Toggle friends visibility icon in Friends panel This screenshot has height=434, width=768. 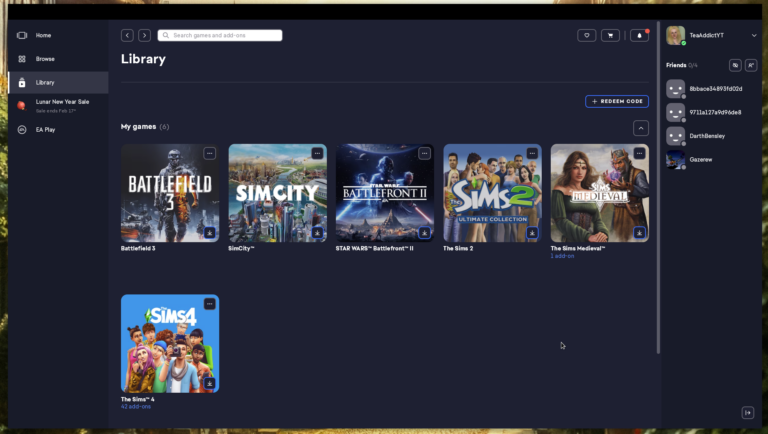tap(735, 65)
